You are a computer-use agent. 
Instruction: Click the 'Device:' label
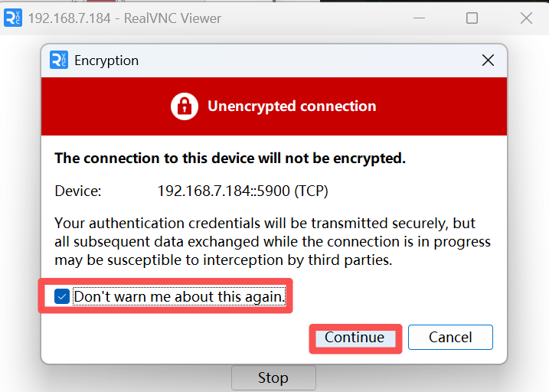click(78, 191)
